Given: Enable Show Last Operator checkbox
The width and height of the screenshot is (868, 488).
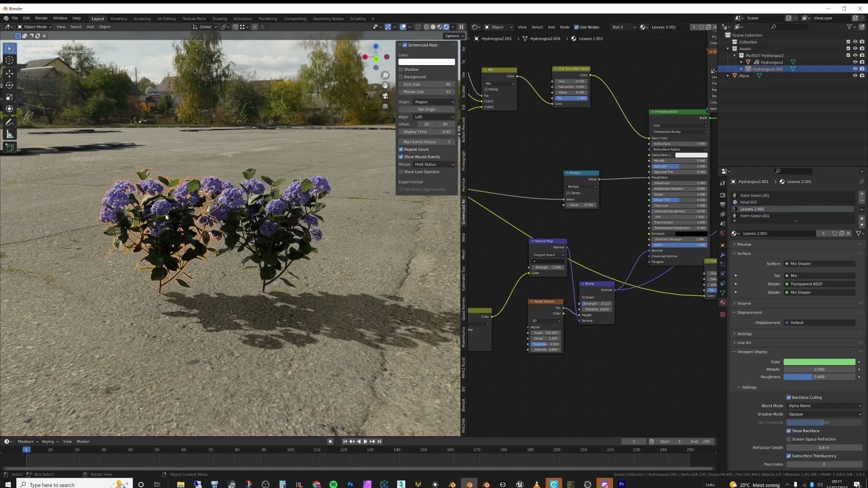Looking at the screenshot, I should click(401, 172).
